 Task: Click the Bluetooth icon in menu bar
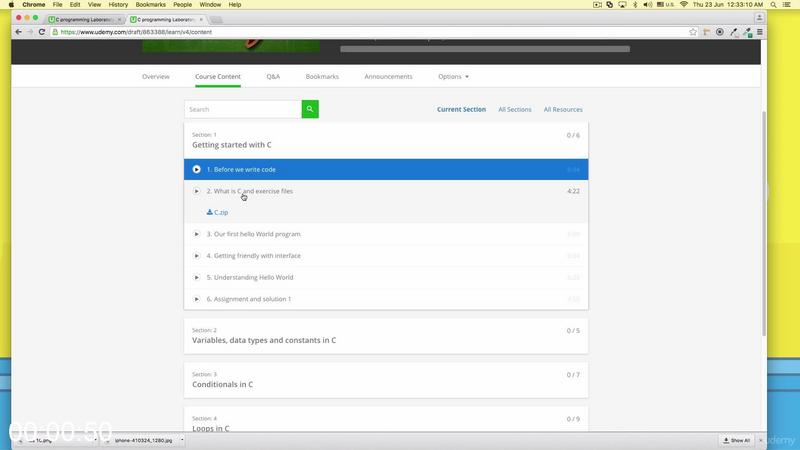click(635, 5)
